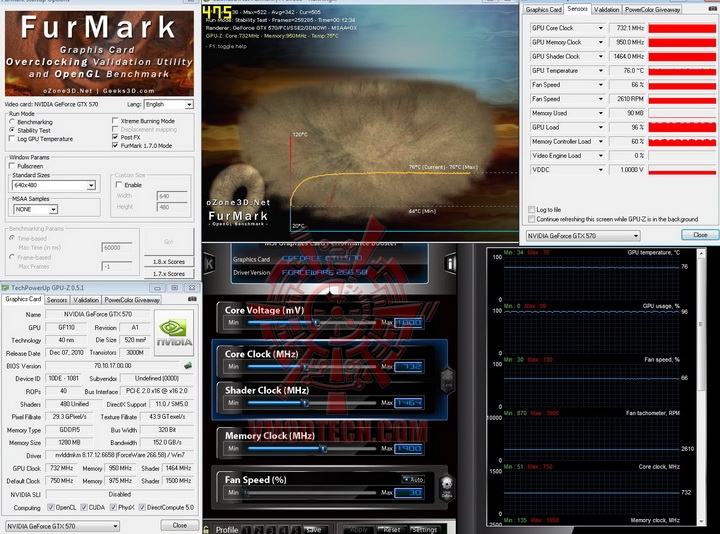Enable the Custom Size checkbox
This screenshot has height=534, width=720.
(x=119, y=185)
